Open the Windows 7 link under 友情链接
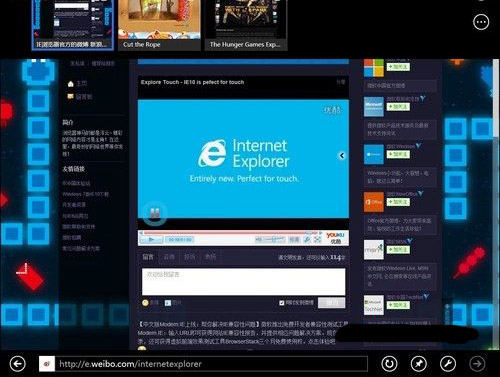This screenshot has width=500, height=377. 85,194
